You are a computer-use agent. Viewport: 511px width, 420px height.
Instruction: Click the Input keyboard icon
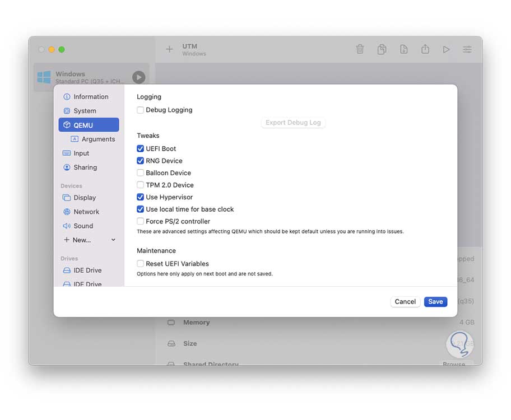(67, 153)
